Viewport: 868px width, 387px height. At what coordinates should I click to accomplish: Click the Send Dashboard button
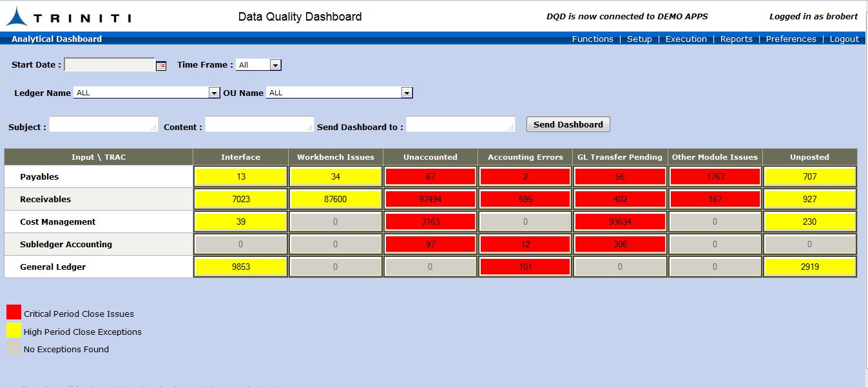(568, 124)
